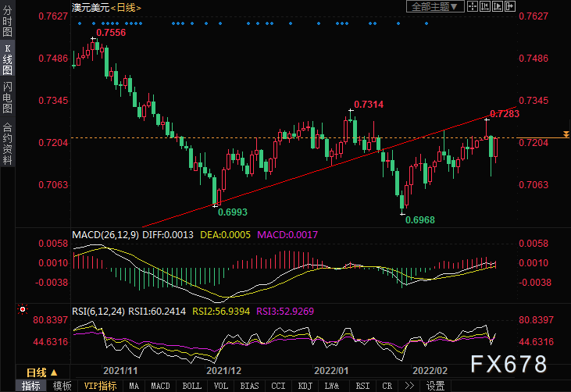Open the VIP指标 tab
Screen dimensions: 571x392
point(100,386)
